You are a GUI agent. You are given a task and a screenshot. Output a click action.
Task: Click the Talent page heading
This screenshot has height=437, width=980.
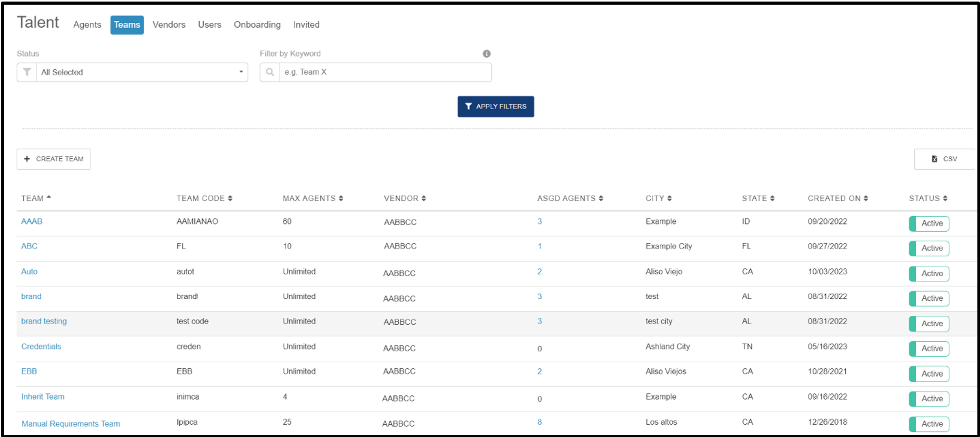[38, 22]
